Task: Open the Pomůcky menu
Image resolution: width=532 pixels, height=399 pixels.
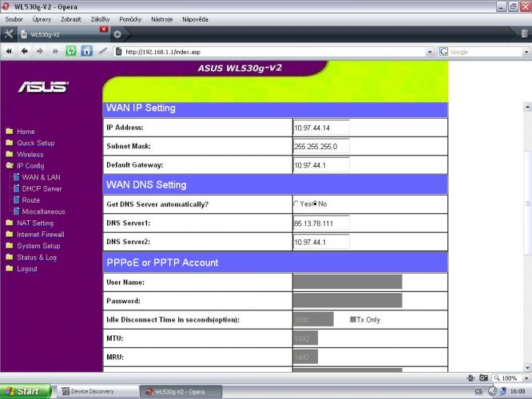Action: [x=130, y=19]
